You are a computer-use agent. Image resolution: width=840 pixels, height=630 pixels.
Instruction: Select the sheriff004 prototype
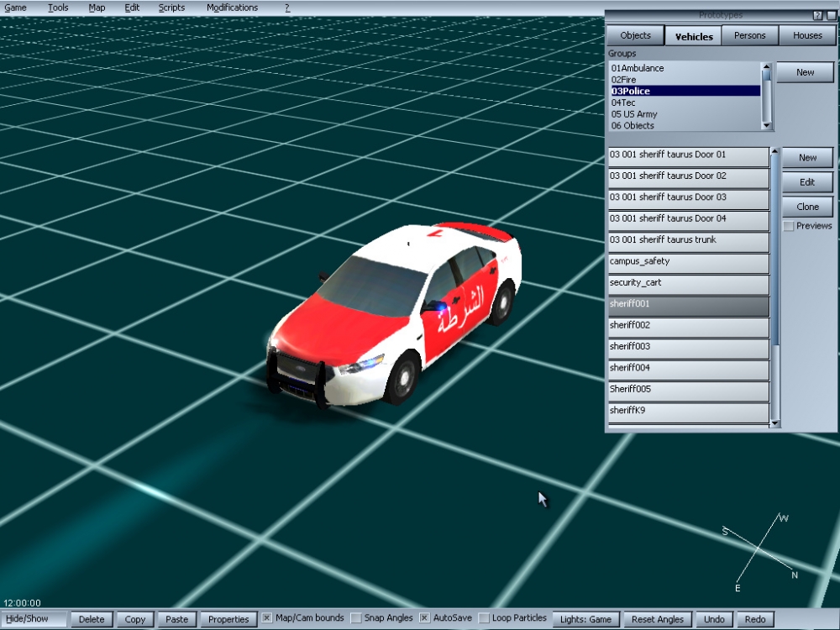click(x=689, y=370)
